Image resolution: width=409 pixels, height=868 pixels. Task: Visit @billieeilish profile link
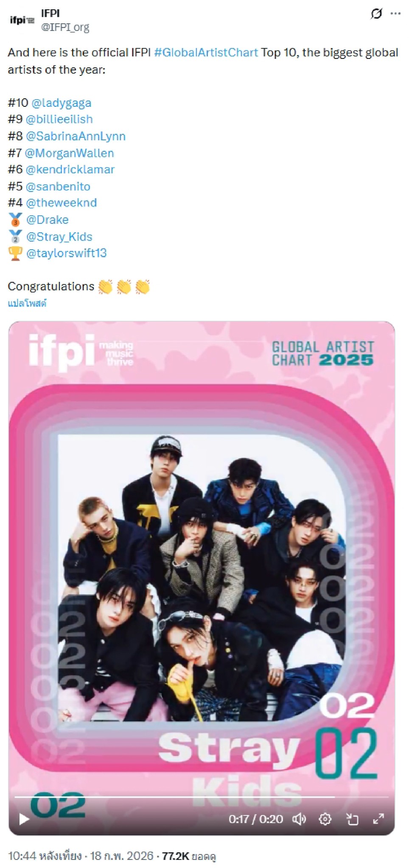[59, 120]
